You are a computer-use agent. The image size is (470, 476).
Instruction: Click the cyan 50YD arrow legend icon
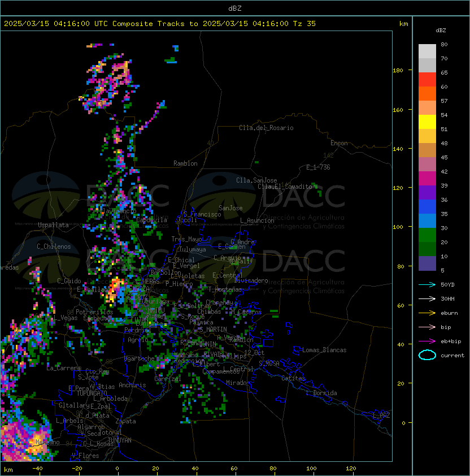pos(427,284)
